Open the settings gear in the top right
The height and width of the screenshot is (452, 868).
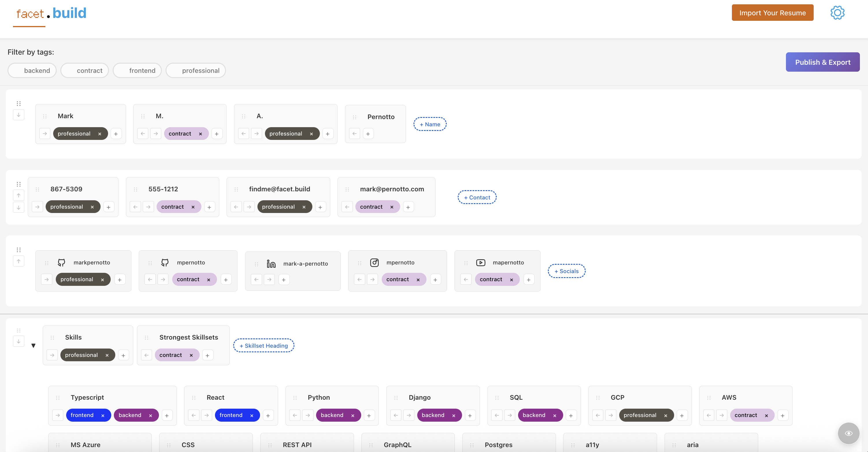point(838,12)
